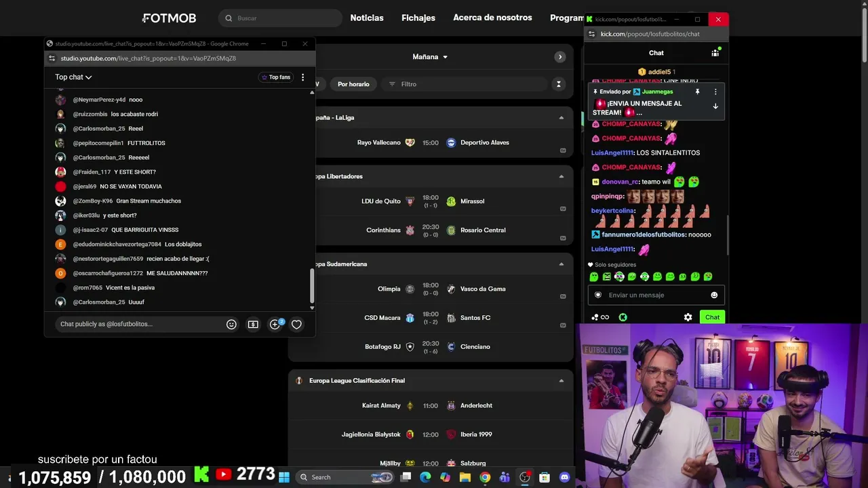
Task: Open Rayo Vallecano vs Deportivo Alaves match
Action: (431, 143)
